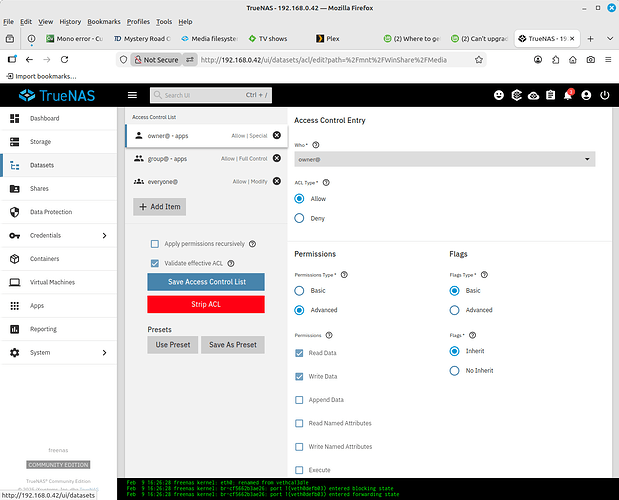Open the Reporting chart icon
Viewport: 619px width, 500px height.
click(15, 329)
